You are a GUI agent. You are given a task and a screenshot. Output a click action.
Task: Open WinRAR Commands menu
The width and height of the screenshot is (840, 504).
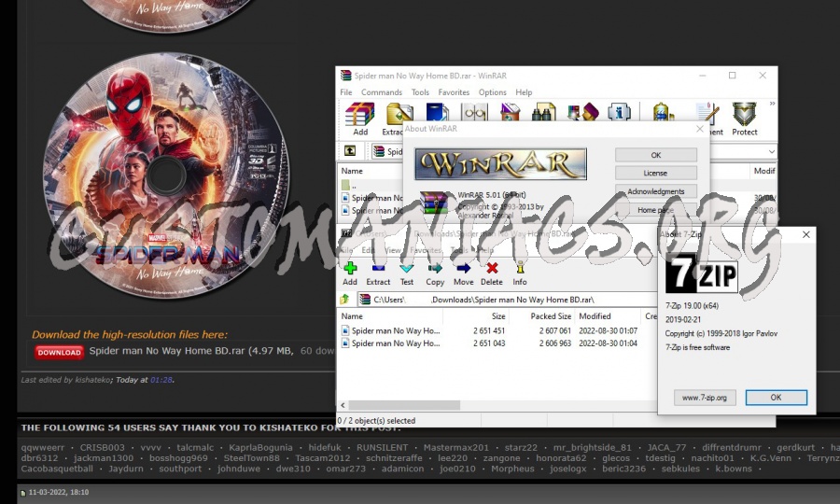coord(382,92)
